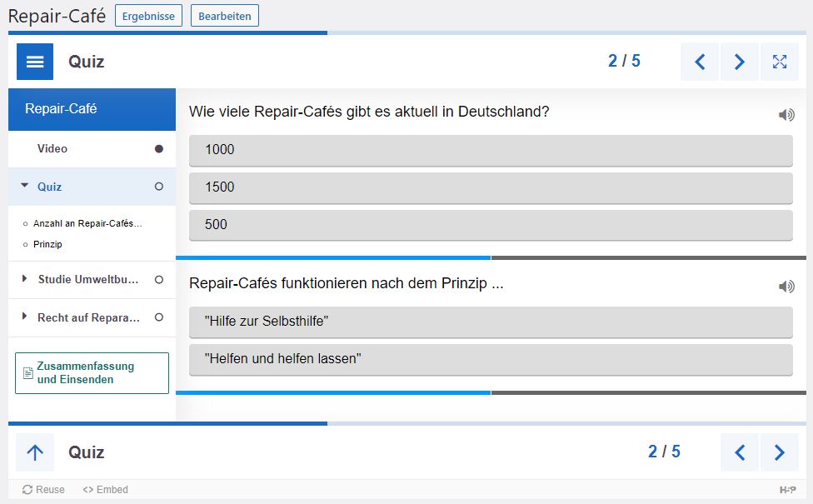
Task: Go to next page using top arrow
Action: 740,62
